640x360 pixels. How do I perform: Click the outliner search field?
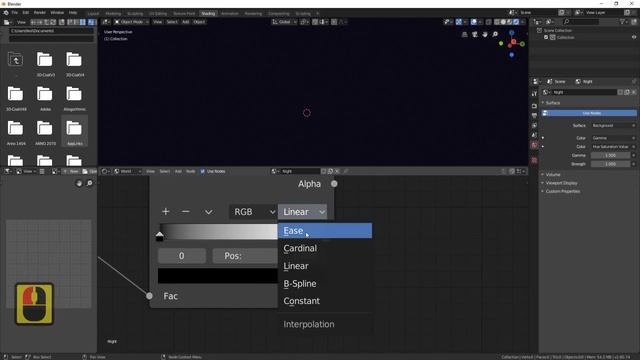coord(581,22)
